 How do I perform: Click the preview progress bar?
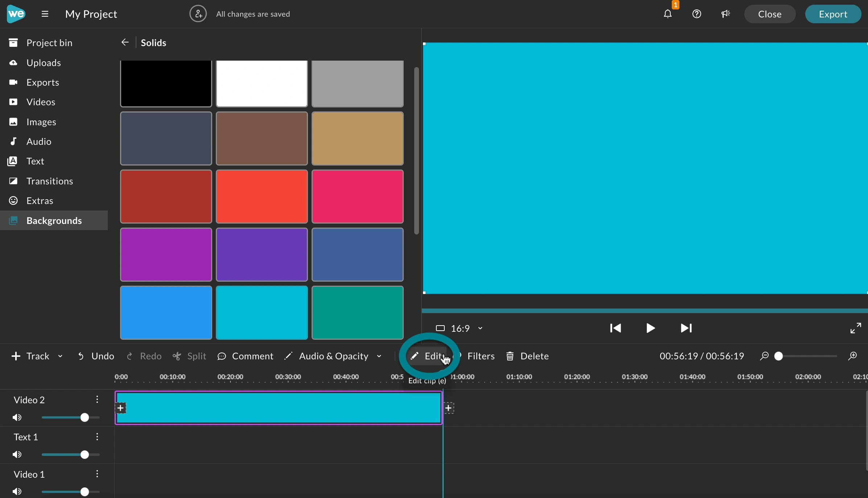(x=645, y=311)
